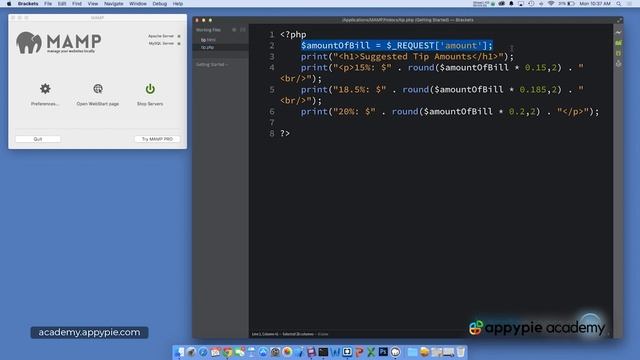
Task: Click the closing ?> tag on line 8
Action: point(285,133)
